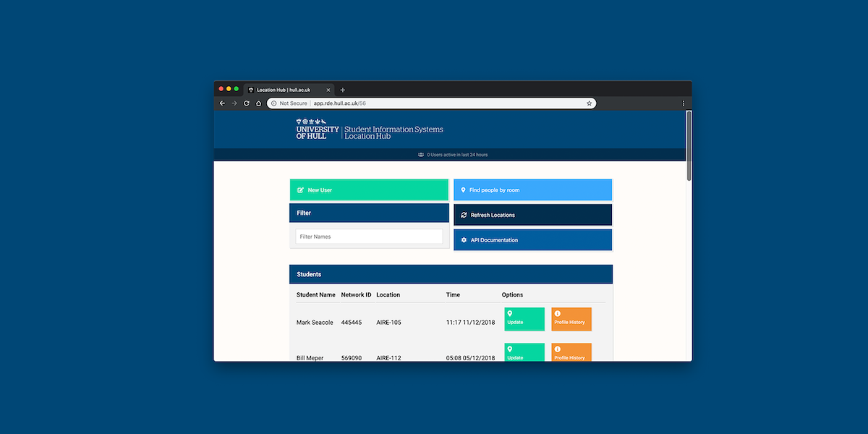
Task: Open a new browser tab with plus
Action: click(x=343, y=90)
